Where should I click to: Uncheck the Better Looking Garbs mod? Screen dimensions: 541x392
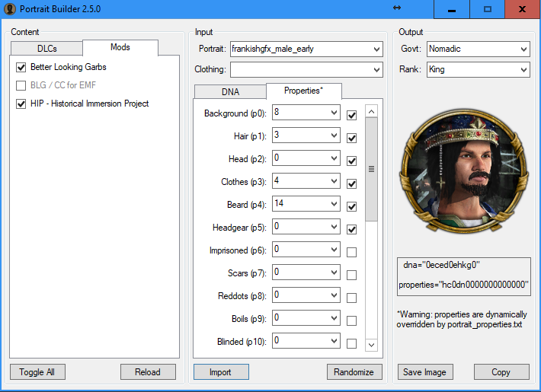pyautogui.click(x=21, y=67)
